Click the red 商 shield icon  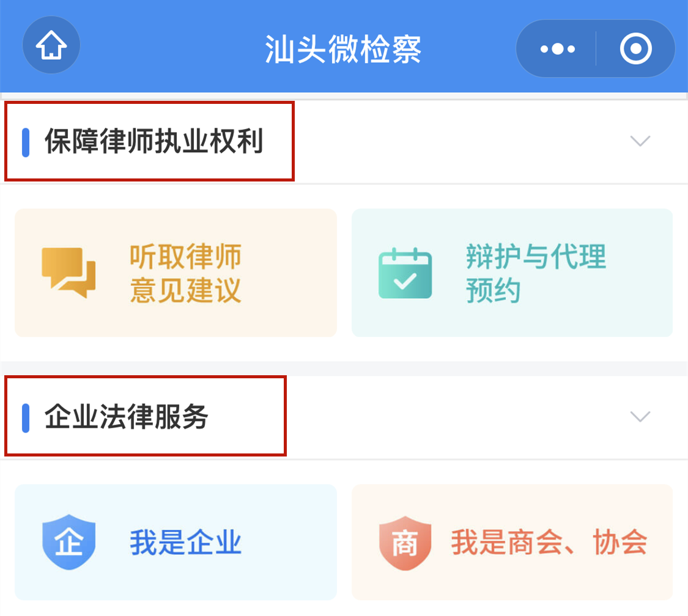[404, 542]
